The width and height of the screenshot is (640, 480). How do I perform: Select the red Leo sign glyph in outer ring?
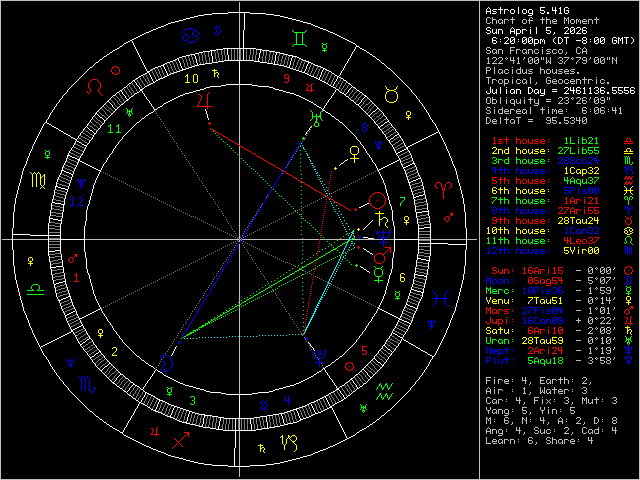[x=94, y=87]
